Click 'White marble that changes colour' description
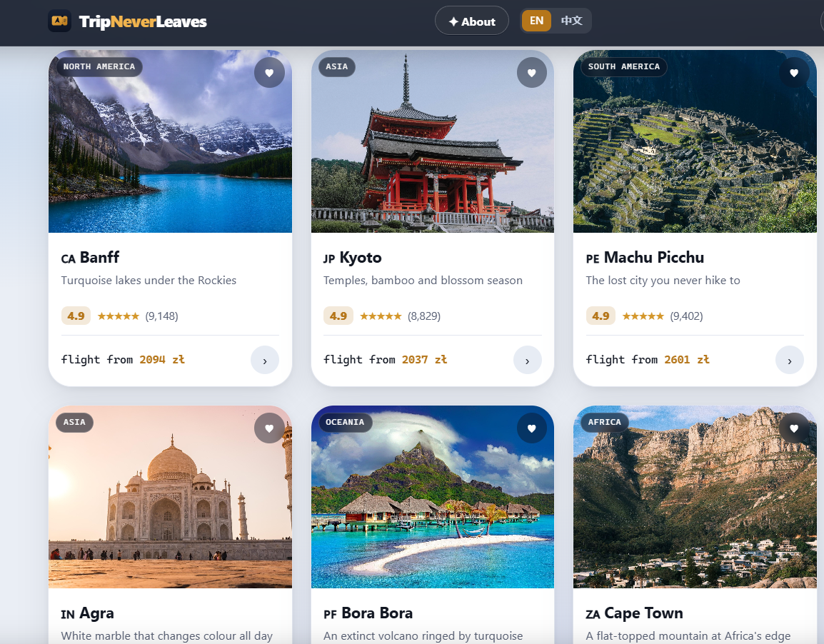Image resolution: width=824 pixels, height=644 pixels. (166, 636)
